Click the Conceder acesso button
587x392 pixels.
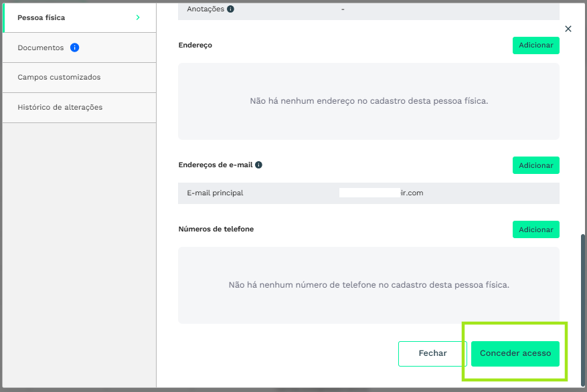515,353
